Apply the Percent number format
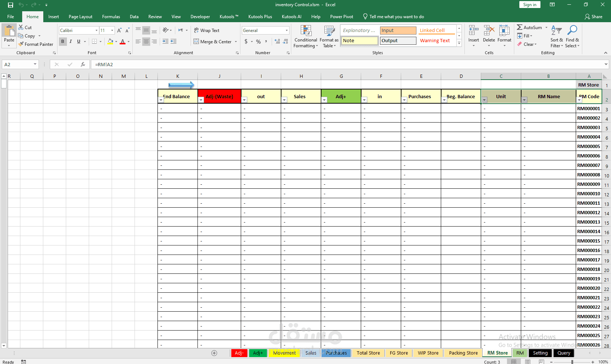This screenshot has height=364, width=611. pos(258,41)
